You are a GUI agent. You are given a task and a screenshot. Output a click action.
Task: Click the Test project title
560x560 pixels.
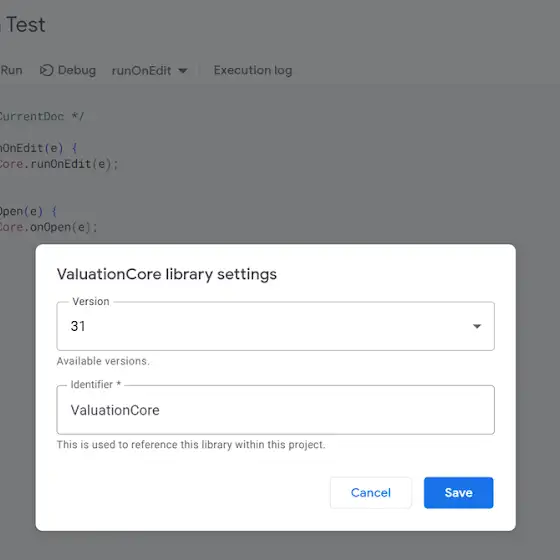pyautogui.click(x=25, y=25)
